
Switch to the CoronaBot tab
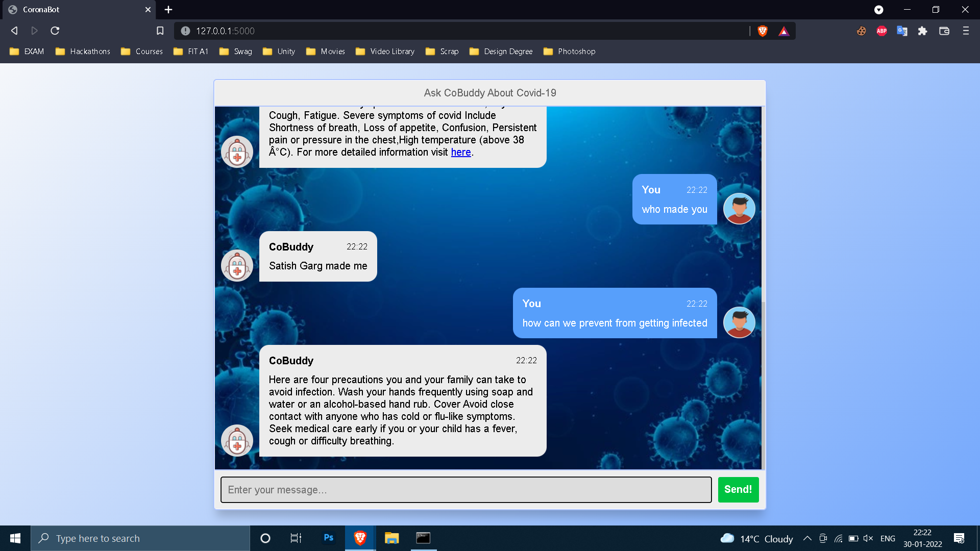point(77,10)
